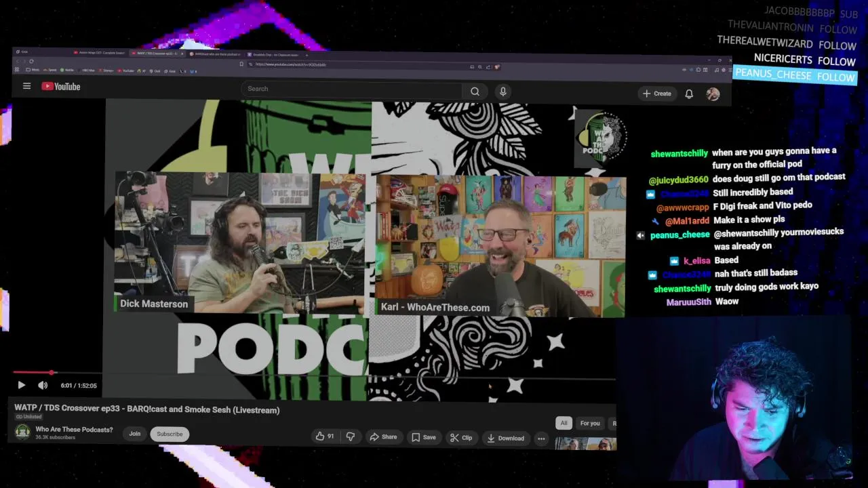Image resolution: width=868 pixels, height=488 pixels.
Task: Open the channel avatar beside the title
Action: pos(22,432)
